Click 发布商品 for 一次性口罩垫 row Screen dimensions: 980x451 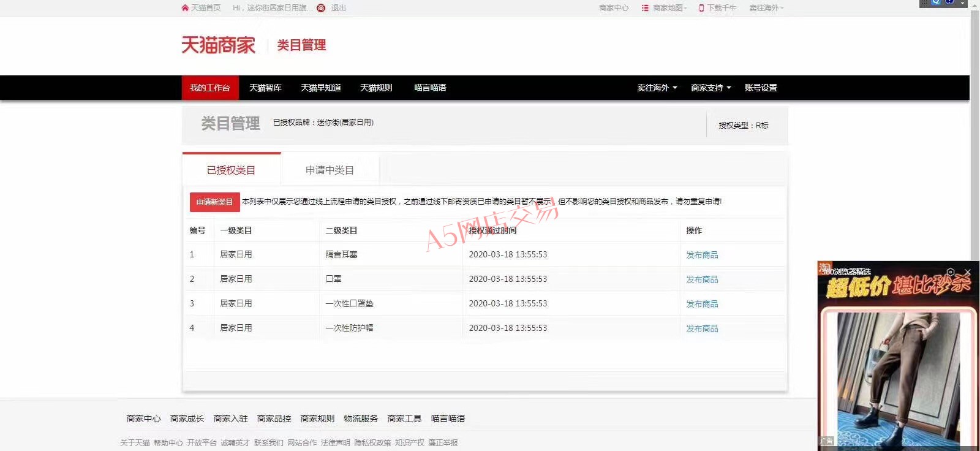click(x=702, y=304)
